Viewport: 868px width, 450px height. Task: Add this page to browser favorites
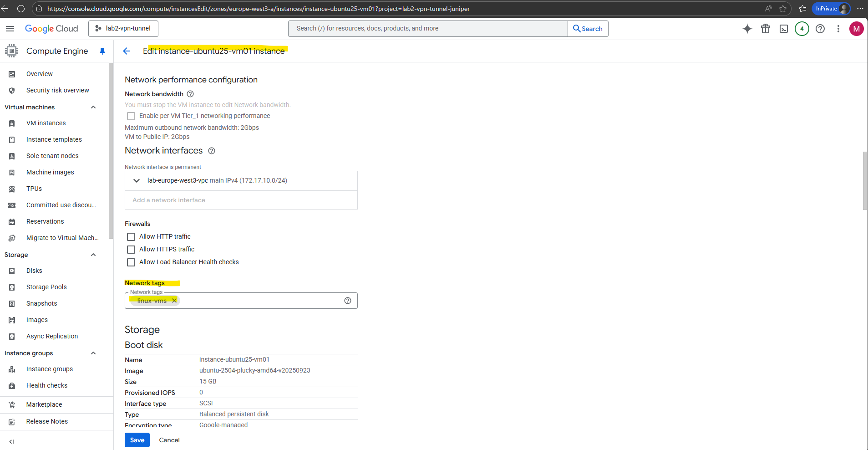pos(783,9)
